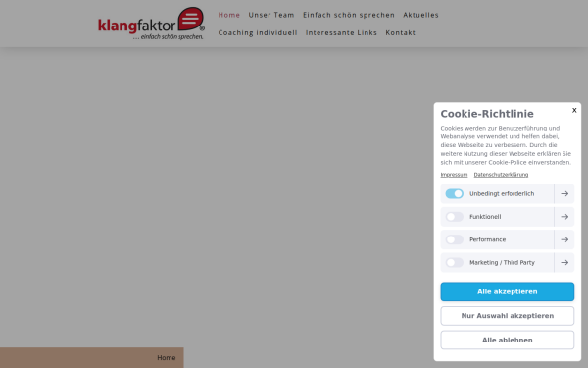This screenshot has width=588, height=368.
Task: Open the Datenschutzerklärung link
Action: (x=501, y=175)
